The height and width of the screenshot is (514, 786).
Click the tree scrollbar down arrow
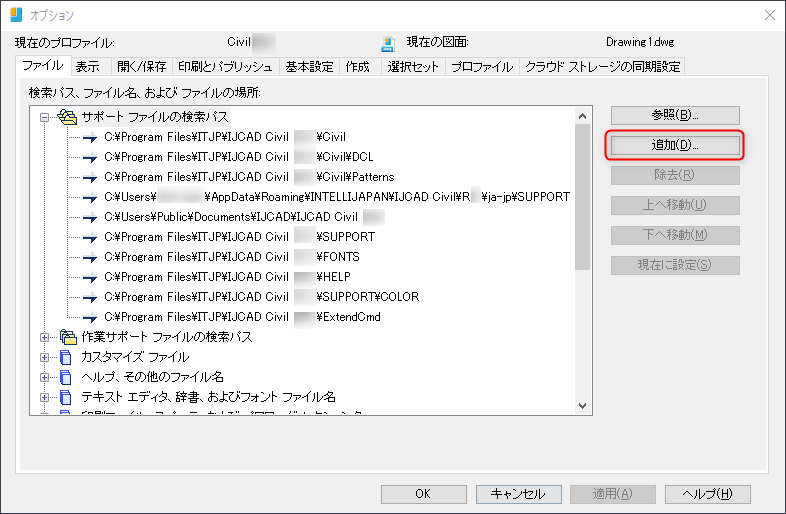(x=582, y=406)
